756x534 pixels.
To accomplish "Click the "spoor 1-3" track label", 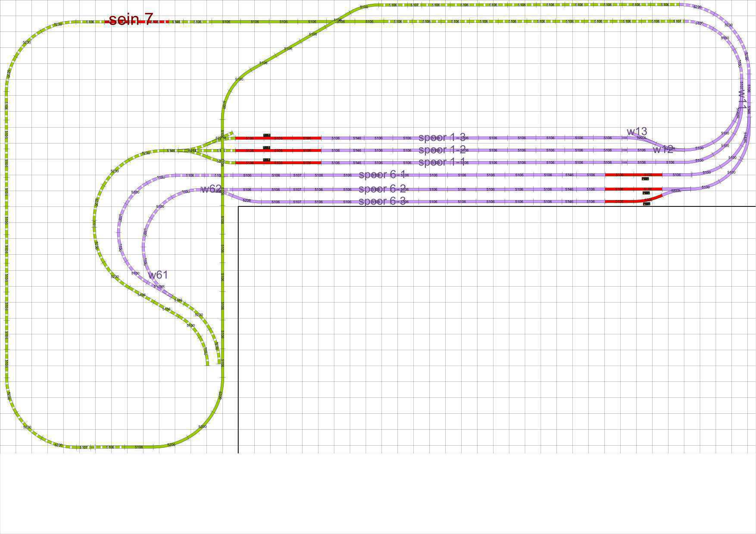I will point(442,137).
